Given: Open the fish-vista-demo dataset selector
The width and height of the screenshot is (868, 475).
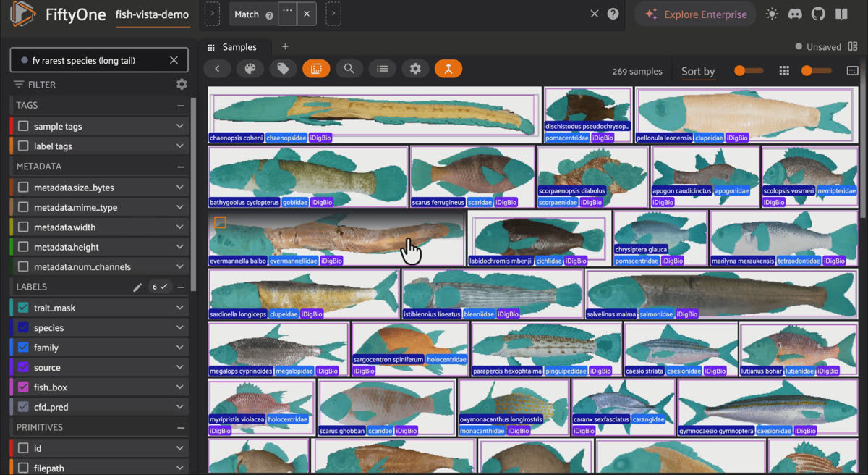Looking at the screenshot, I should coord(152,14).
